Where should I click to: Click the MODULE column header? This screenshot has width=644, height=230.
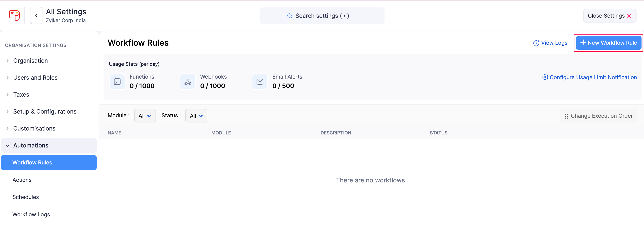pyautogui.click(x=221, y=133)
